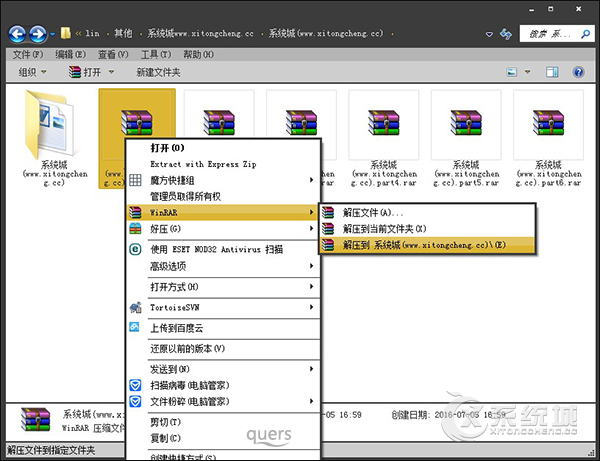Click the WinRAR icon beside 解压到当前文件夹
The image size is (600, 461).
click(328, 229)
